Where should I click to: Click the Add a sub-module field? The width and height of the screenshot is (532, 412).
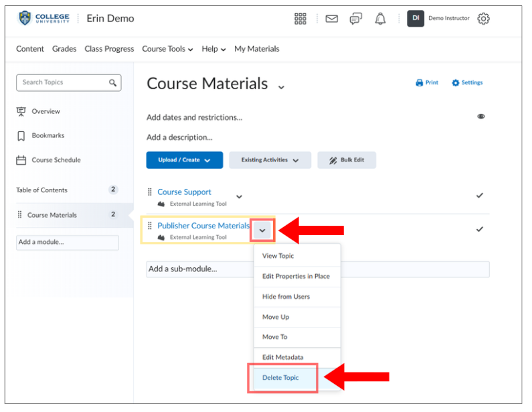click(318, 269)
